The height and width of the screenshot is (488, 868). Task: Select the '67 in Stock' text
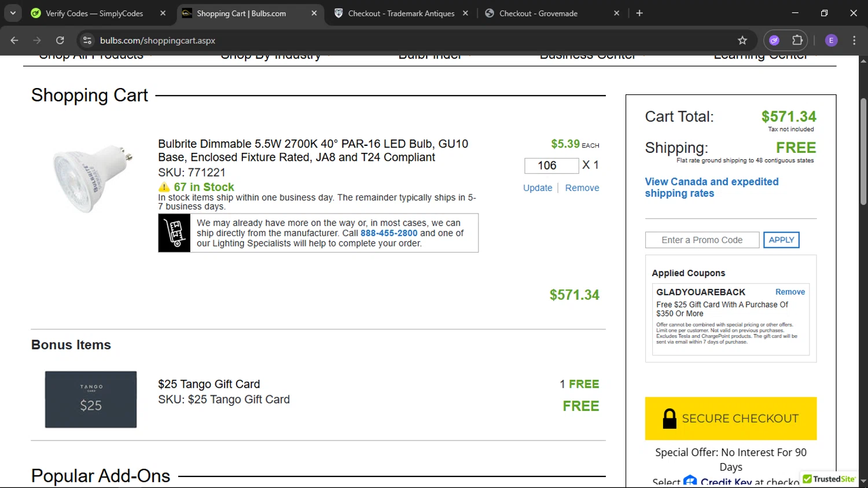[204, 187]
